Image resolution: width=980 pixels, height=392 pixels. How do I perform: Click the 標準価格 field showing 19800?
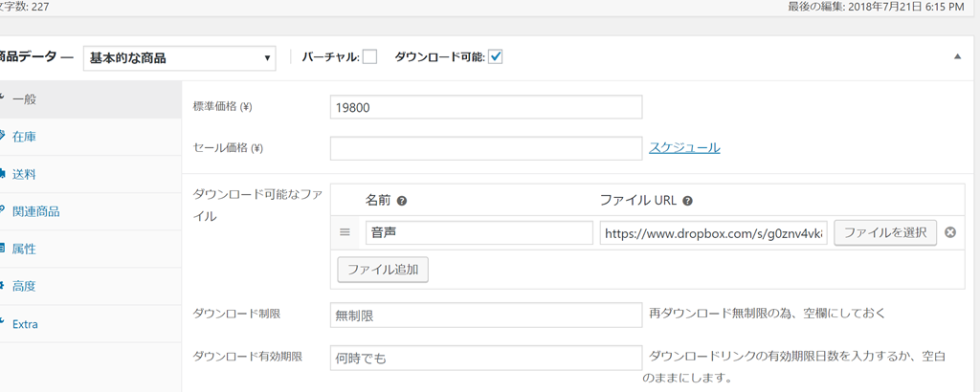(x=485, y=107)
